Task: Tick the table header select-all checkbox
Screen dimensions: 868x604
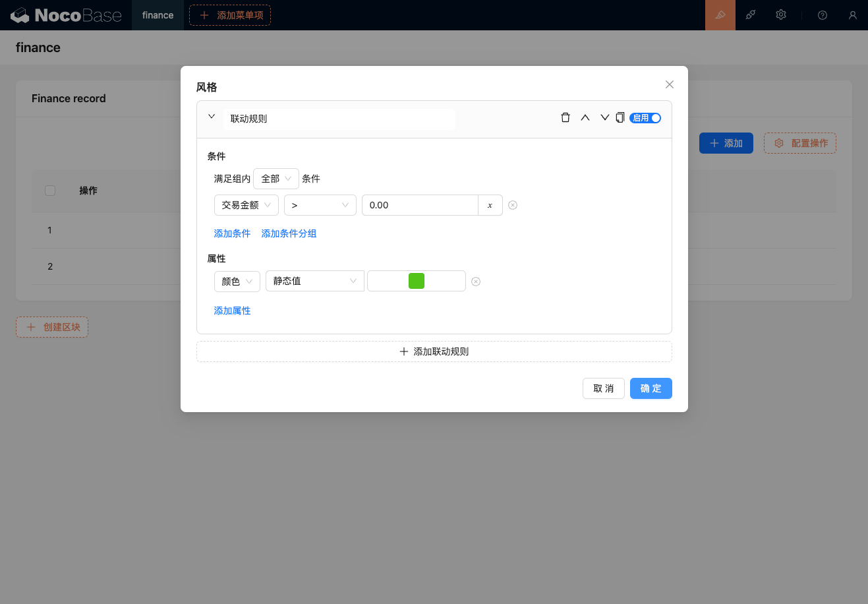Action: point(50,191)
